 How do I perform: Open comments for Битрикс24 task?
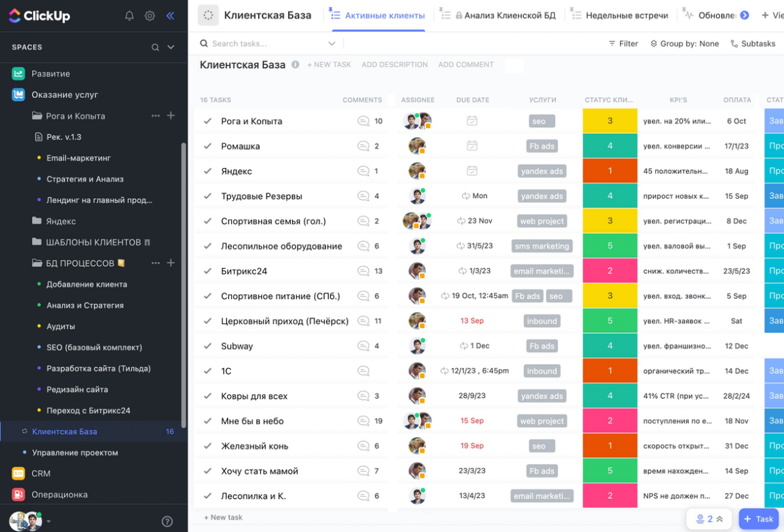click(x=370, y=271)
